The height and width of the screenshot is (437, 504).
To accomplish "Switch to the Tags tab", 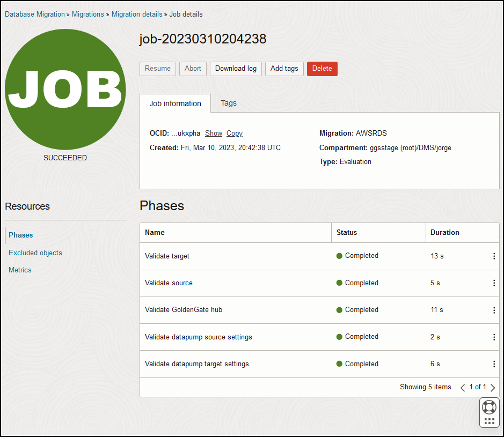I will [x=228, y=103].
